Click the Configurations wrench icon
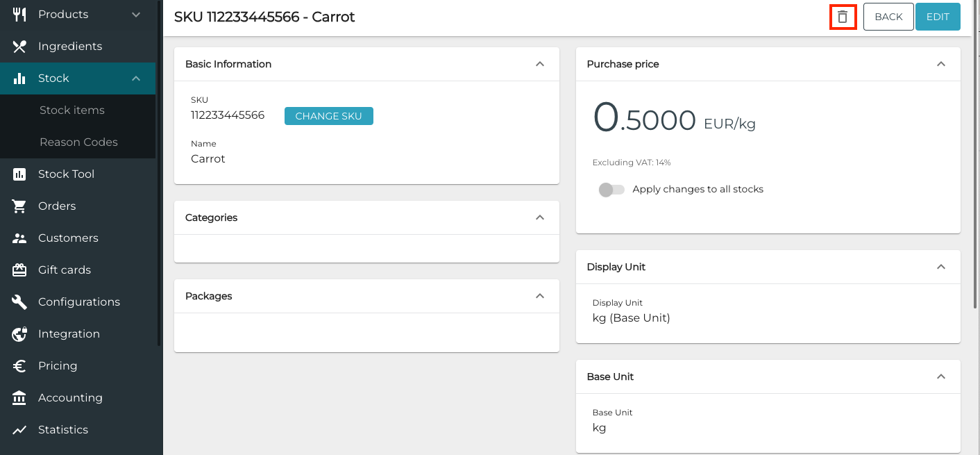 click(x=19, y=302)
